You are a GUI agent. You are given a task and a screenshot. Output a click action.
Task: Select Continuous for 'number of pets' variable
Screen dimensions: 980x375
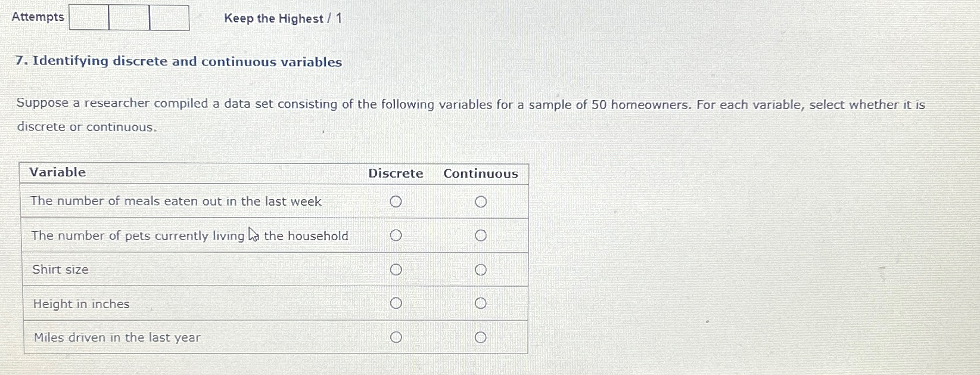click(x=481, y=235)
